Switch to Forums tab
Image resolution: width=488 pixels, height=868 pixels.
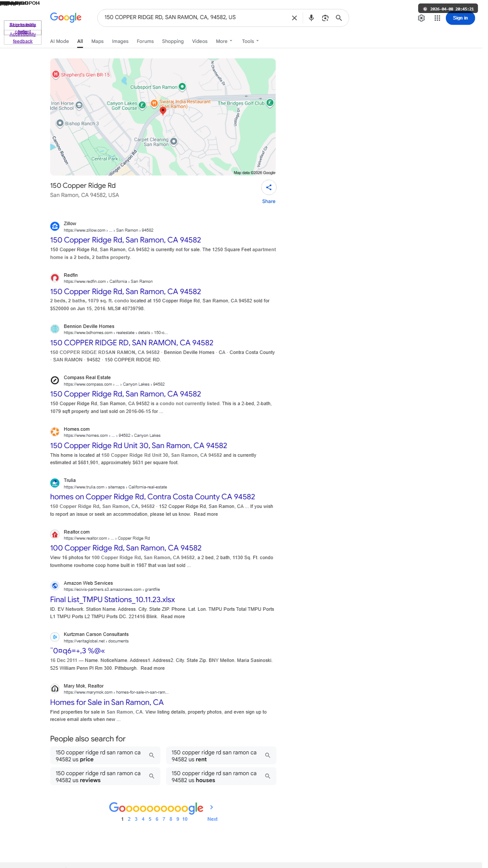(145, 41)
